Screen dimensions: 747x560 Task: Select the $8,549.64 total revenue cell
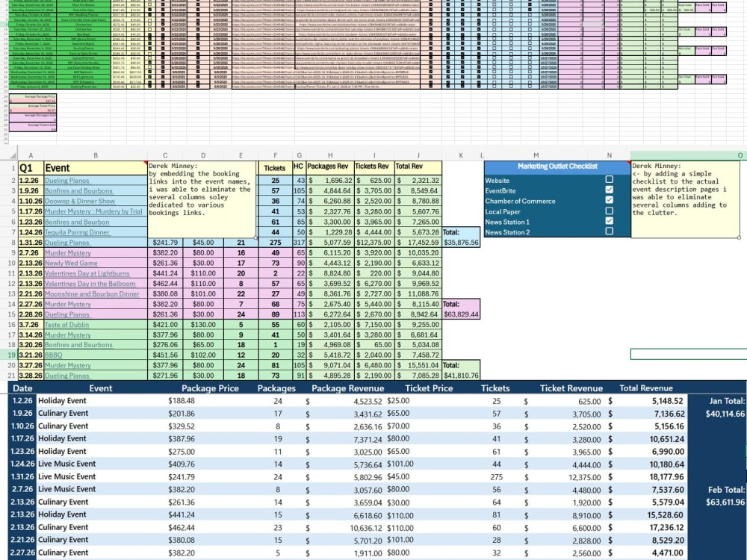[418, 191]
